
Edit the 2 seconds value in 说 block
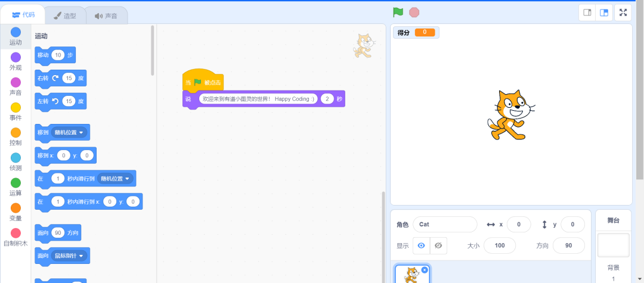(327, 99)
